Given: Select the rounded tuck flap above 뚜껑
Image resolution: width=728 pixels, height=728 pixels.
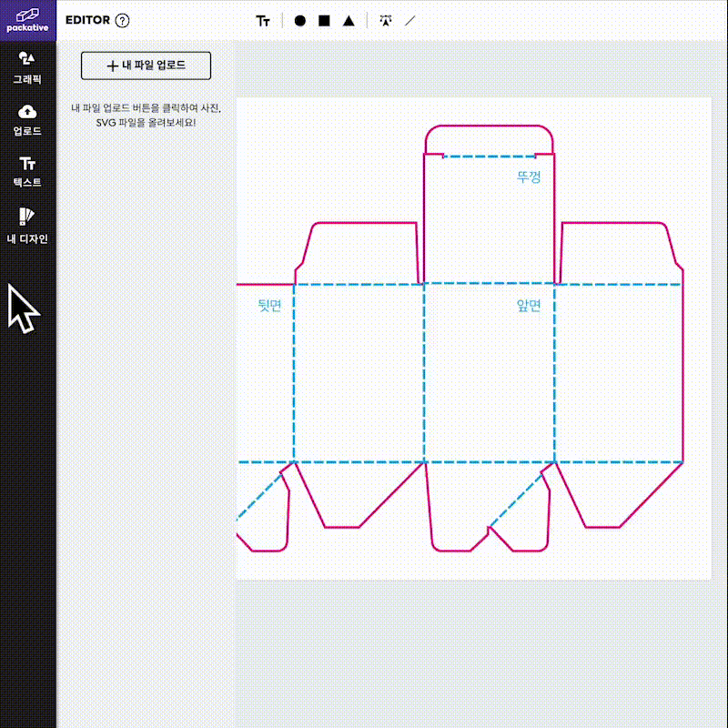Looking at the screenshot, I should [489, 140].
